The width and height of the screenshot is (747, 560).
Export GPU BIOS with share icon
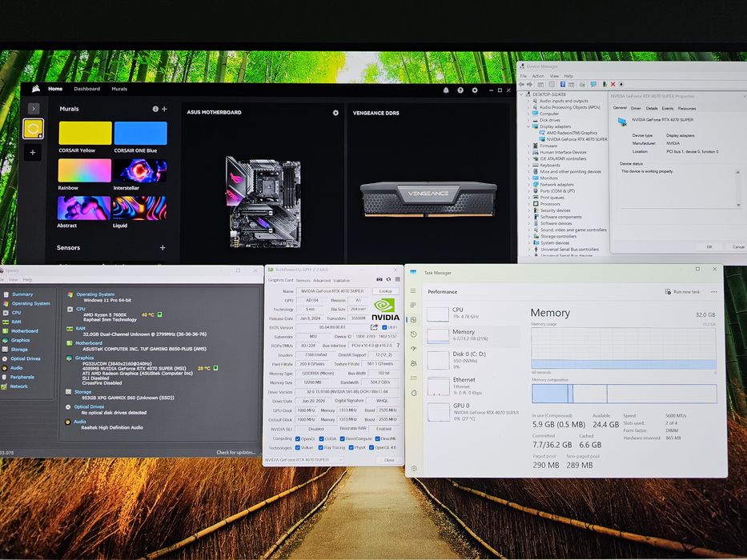coord(374,327)
